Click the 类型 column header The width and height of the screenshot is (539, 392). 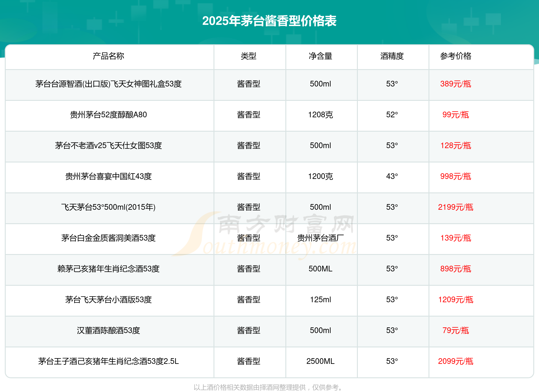click(249, 56)
